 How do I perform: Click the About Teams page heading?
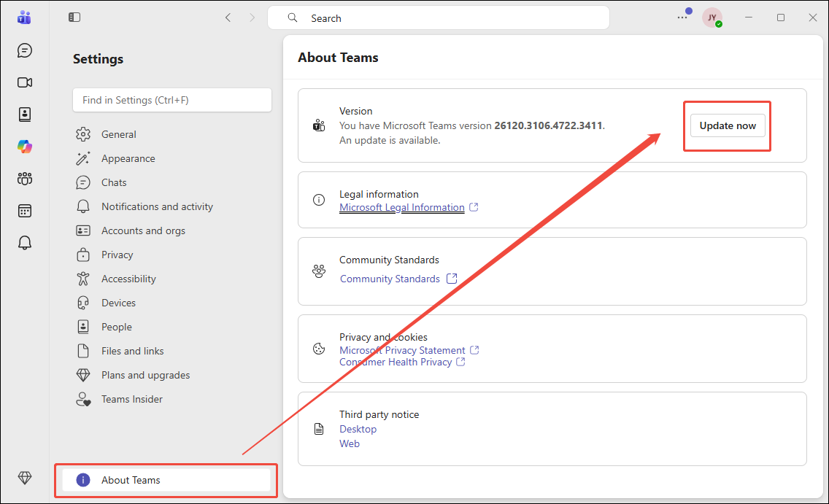tap(338, 58)
